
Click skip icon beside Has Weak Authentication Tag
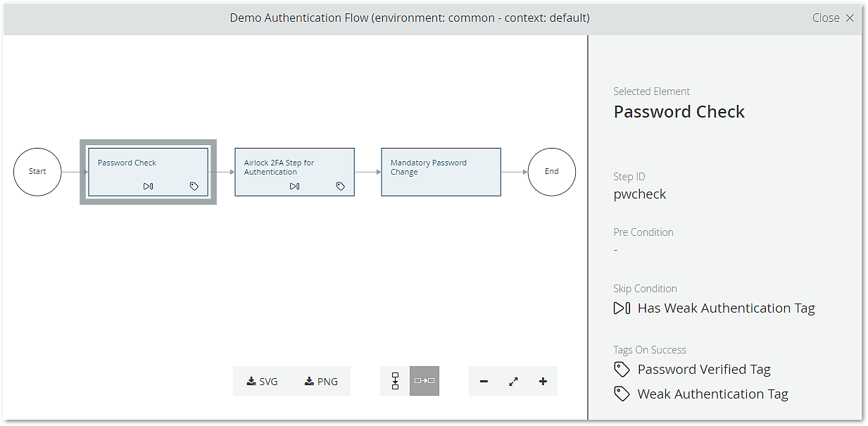pyautogui.click(x=622, y=308)
